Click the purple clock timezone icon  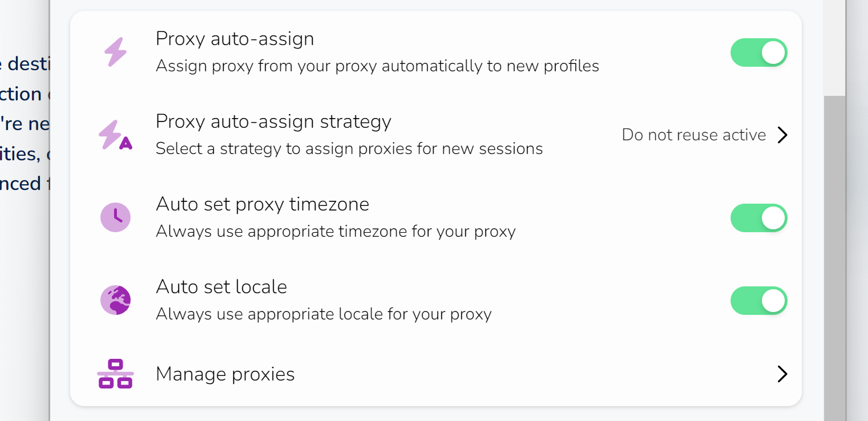(x=116, y=218)
